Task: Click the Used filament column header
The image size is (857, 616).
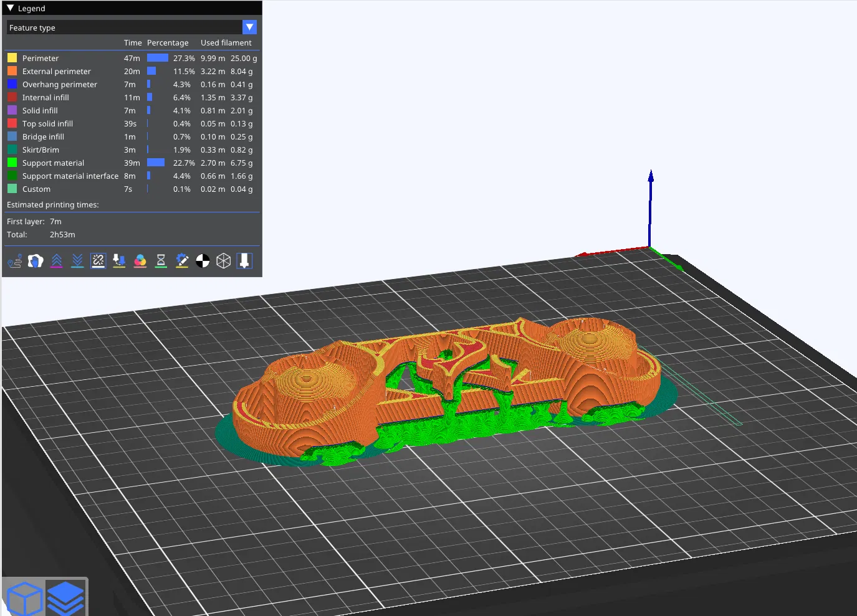Action: pyautogui.click(x=226, y=43)
